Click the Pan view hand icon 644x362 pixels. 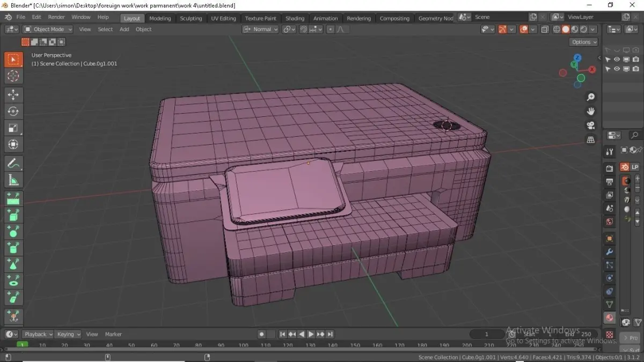[591, 111]
